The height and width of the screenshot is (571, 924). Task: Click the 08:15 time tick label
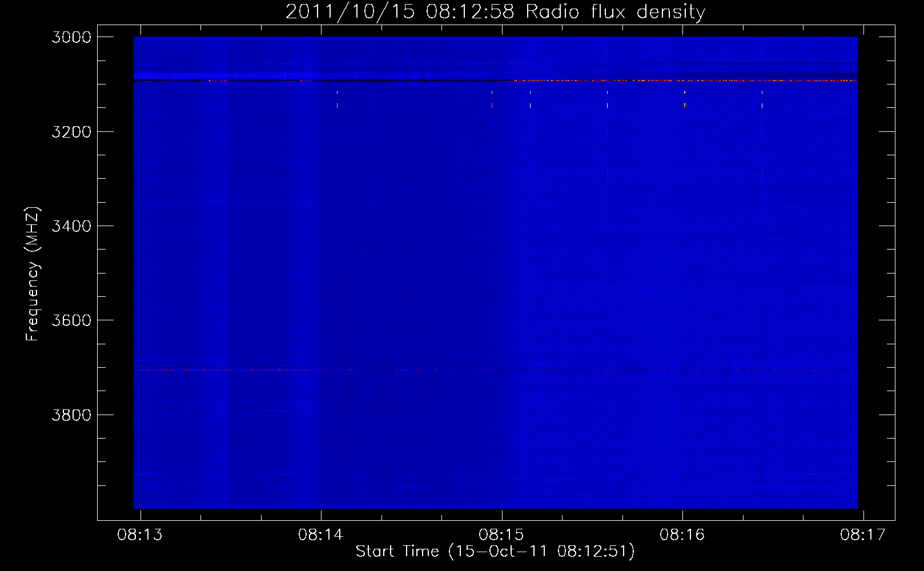pyautogui.click(x=501, y=534)
